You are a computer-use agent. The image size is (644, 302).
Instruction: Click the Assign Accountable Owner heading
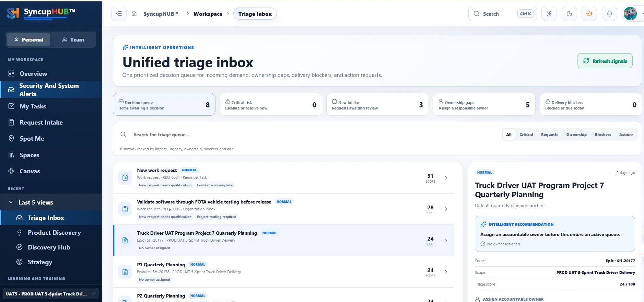pos(513,299)
